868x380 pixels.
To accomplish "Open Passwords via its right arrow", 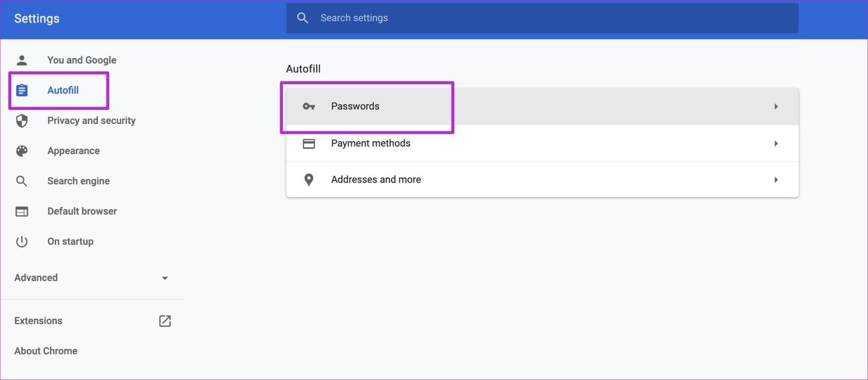I will [x=776, y=107].
